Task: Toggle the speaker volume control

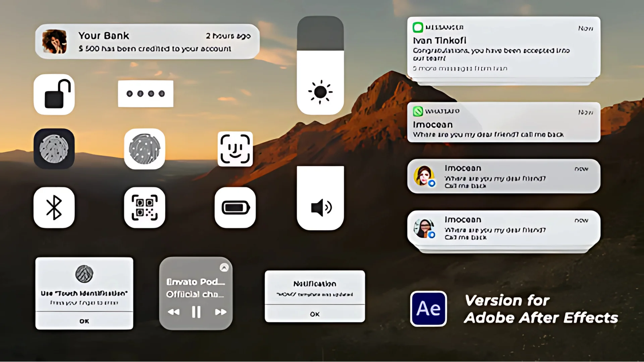Action: coord(320,207)
